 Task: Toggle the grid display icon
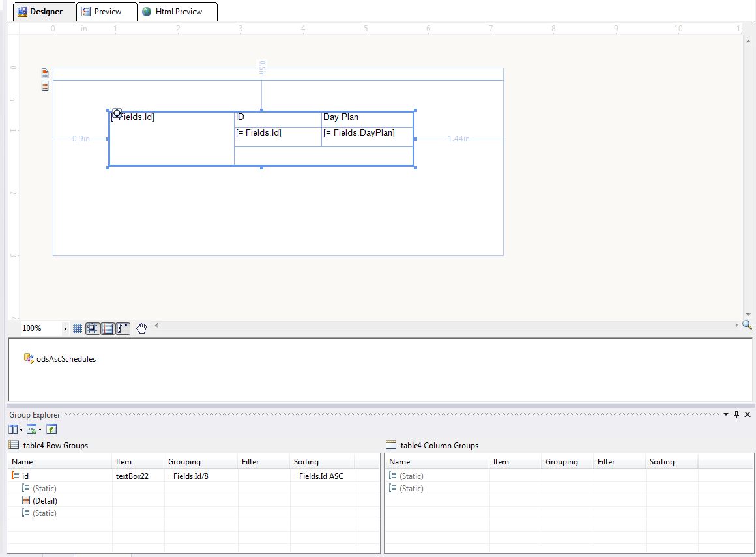[77, 328]
